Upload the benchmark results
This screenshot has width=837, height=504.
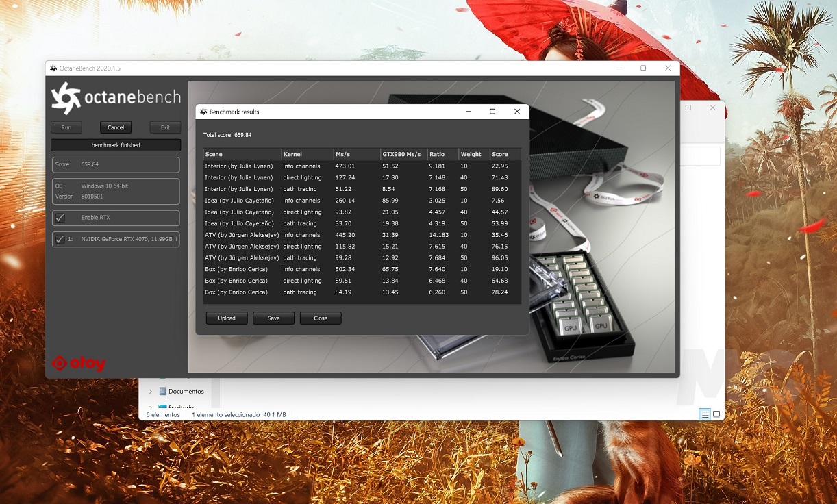(x=227, y=318)
